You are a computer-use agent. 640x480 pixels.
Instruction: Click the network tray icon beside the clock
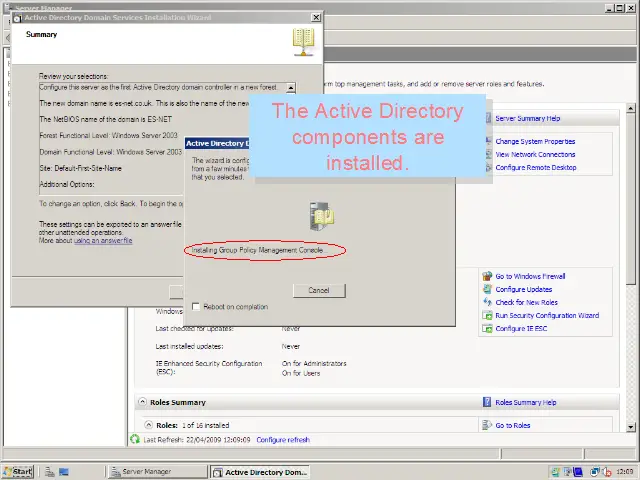point(595,472)
